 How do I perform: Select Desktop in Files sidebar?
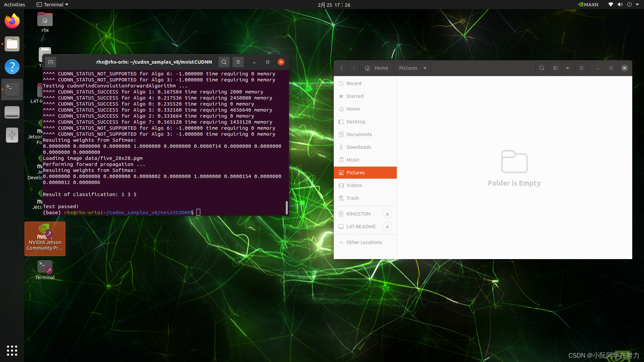[x=365, y=122]
